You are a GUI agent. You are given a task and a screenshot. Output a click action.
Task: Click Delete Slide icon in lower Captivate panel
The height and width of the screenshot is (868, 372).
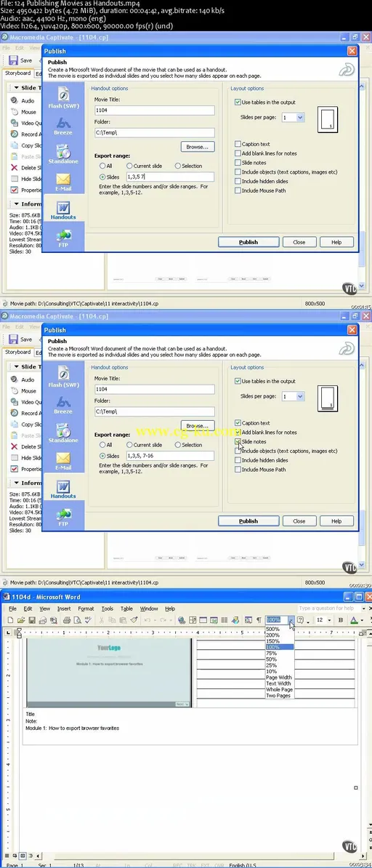(14, 447)
